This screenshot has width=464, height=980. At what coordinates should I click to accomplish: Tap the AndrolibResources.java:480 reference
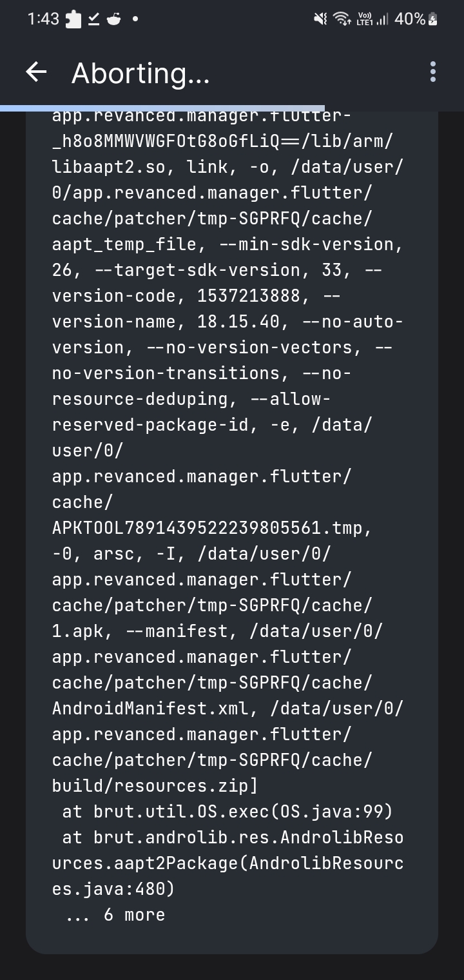point(226,863)
